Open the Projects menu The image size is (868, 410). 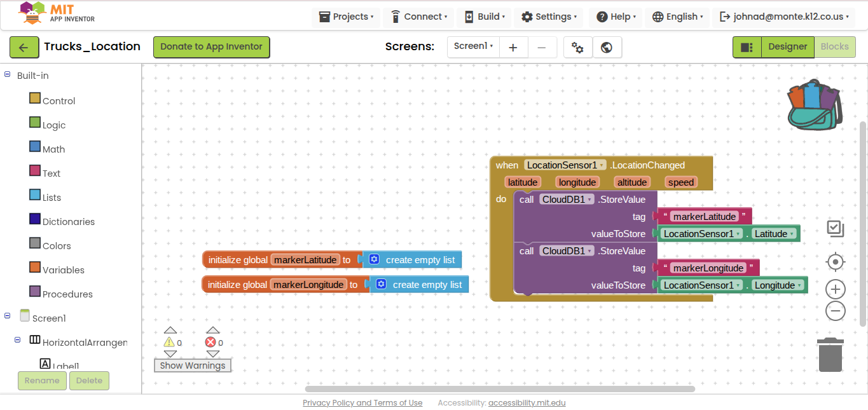click(x=346, y=17)
